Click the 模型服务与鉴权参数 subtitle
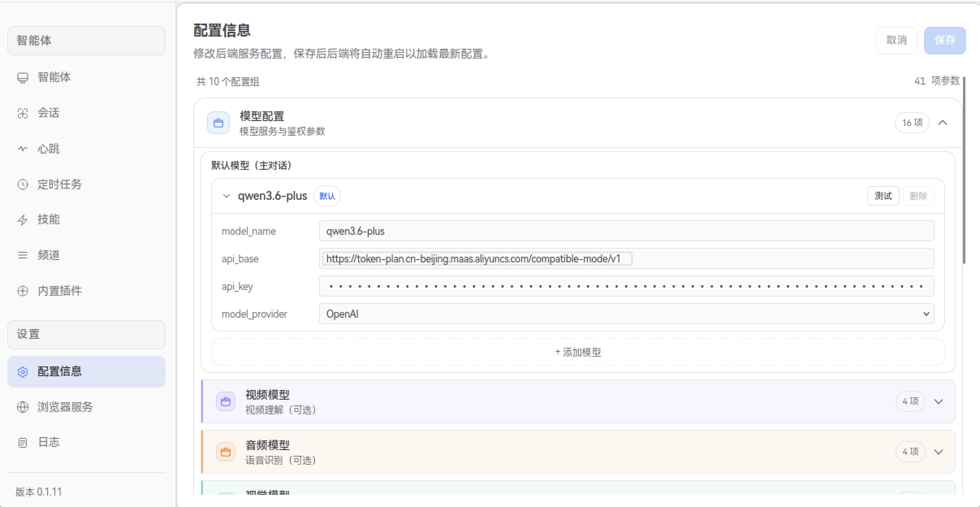980x507 pixels. pos(282,131)
